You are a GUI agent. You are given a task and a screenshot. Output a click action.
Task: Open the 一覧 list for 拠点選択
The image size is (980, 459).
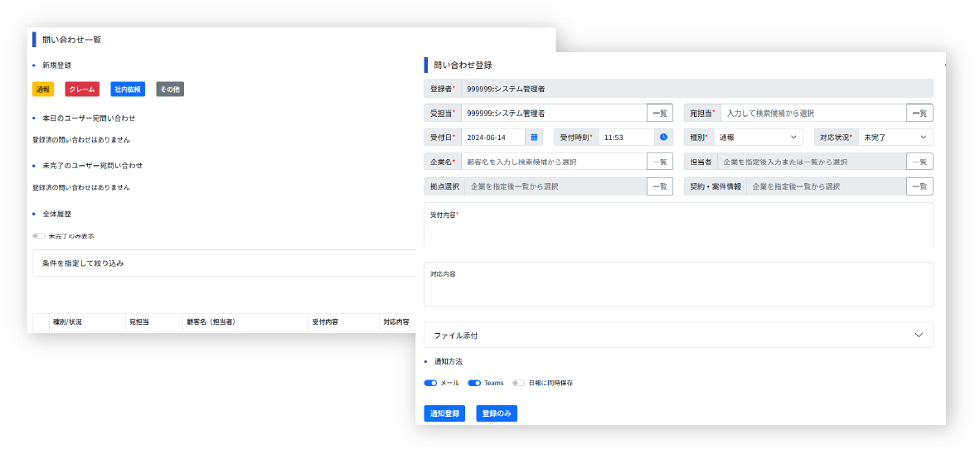[659, 186]
